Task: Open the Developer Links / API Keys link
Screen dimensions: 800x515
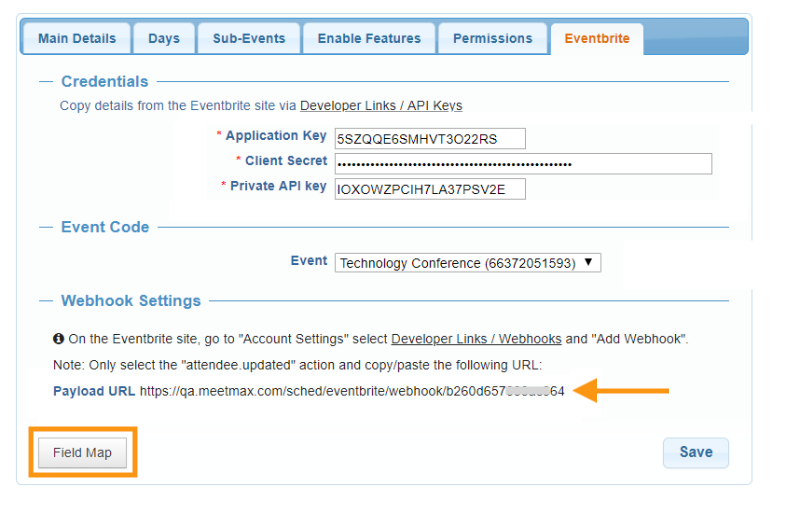Action: coord(381,105)
